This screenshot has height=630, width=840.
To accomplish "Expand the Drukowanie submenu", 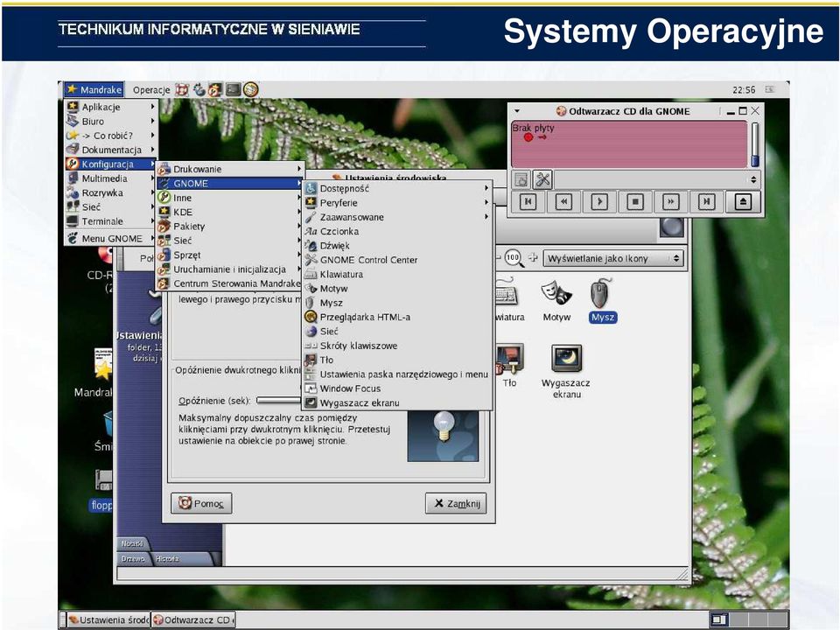I will click(230, 169).
